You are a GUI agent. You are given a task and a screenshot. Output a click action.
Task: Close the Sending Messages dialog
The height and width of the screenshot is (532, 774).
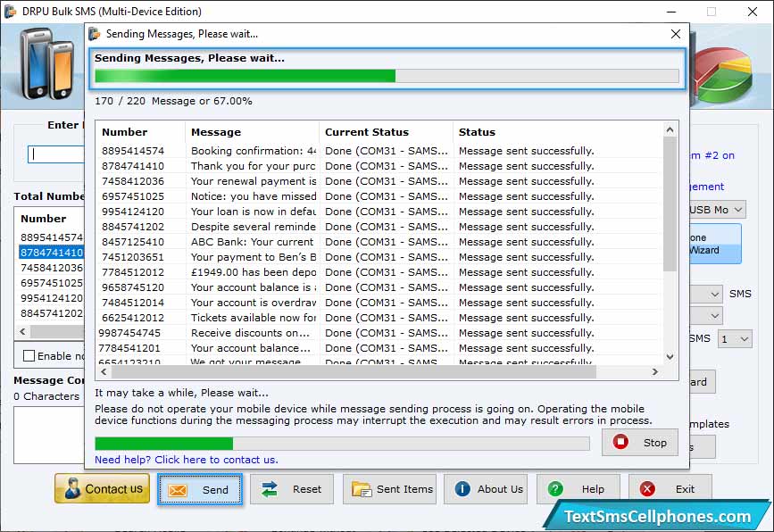[676, 34]
